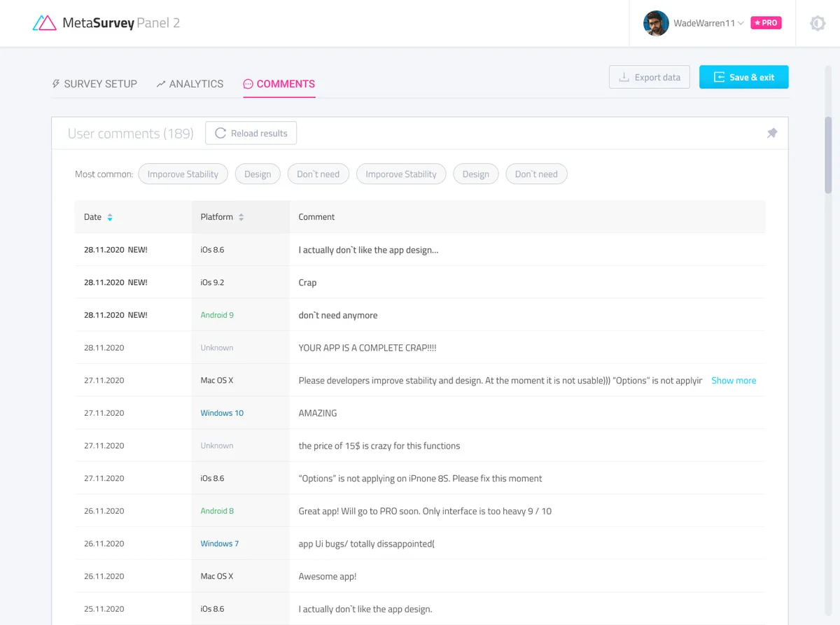
Task: Sort comments by Date column arrows
Action: (110, 218)
